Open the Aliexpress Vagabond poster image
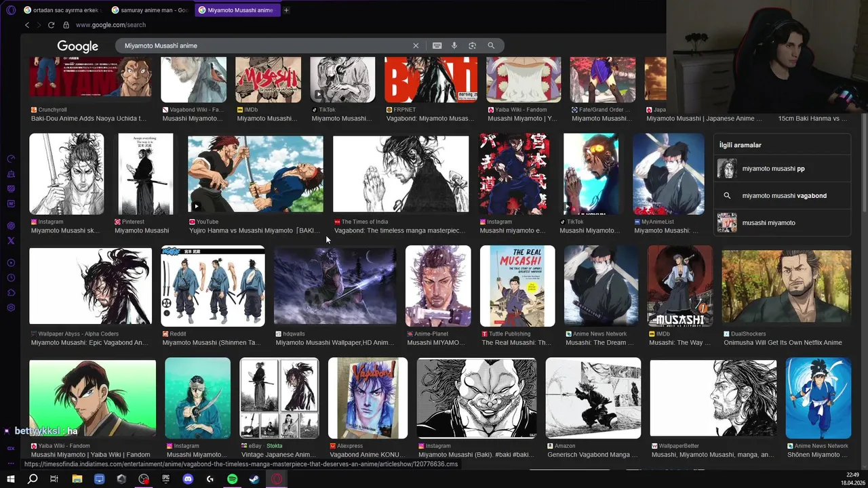The image size is (868, 488). click(x=368, y=399)
